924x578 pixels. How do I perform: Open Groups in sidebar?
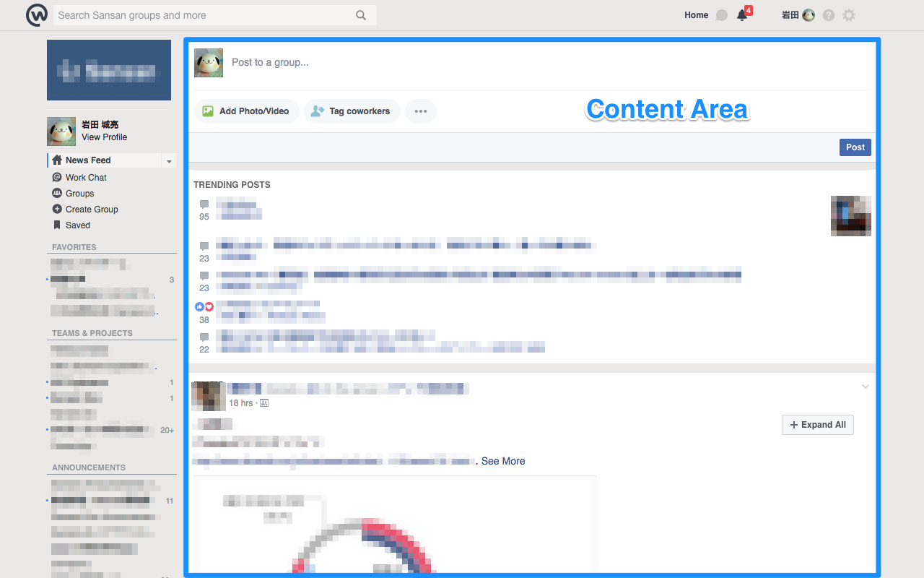pos(79,194)
